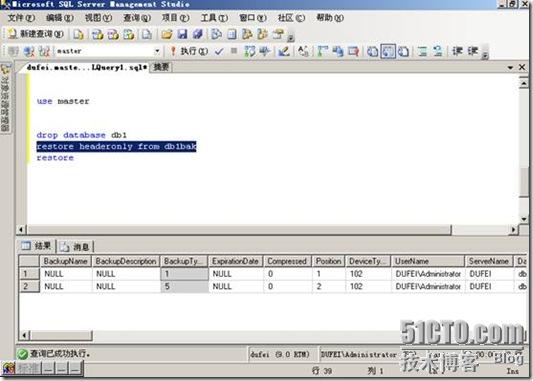The image size is (533, 381).
Task: Switch output to Results to Text
Action: [x=373, y=51]
